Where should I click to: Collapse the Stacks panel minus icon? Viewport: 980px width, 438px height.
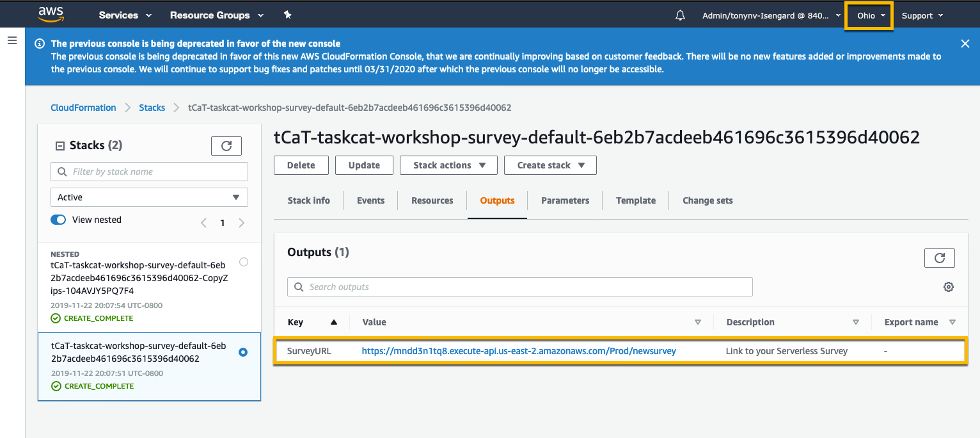point(60,146)
